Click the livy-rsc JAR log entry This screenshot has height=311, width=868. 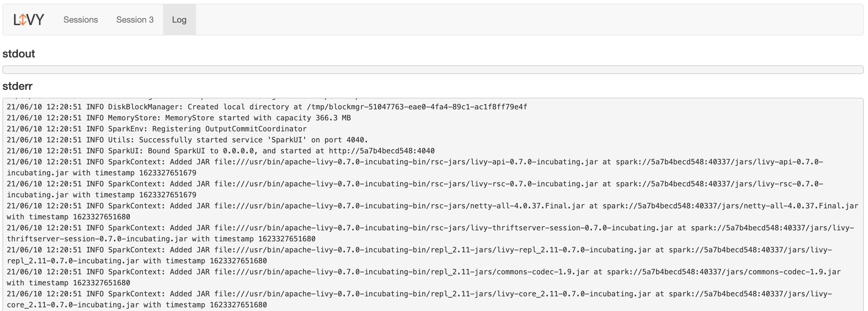(x=414, y=184)
